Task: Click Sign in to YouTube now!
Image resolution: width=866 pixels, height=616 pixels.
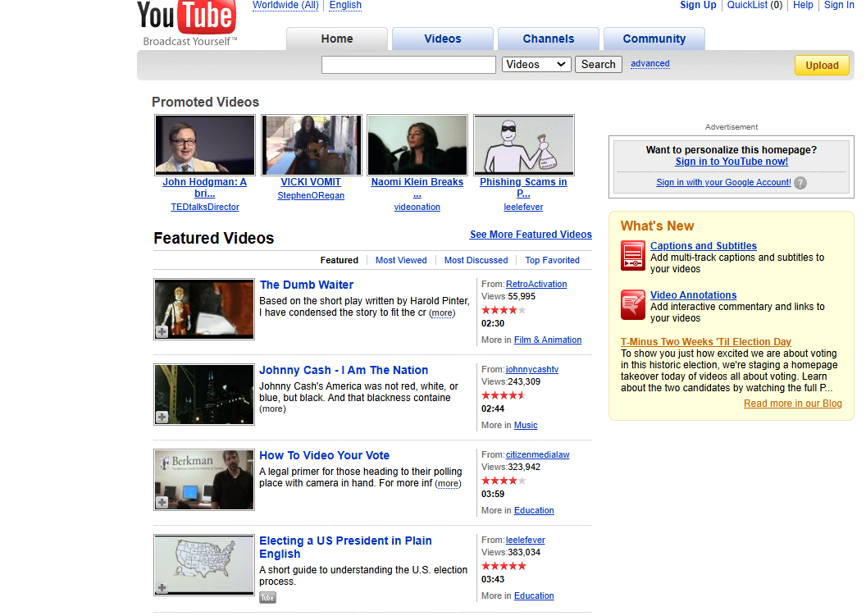Action: (x=732, y=162)
